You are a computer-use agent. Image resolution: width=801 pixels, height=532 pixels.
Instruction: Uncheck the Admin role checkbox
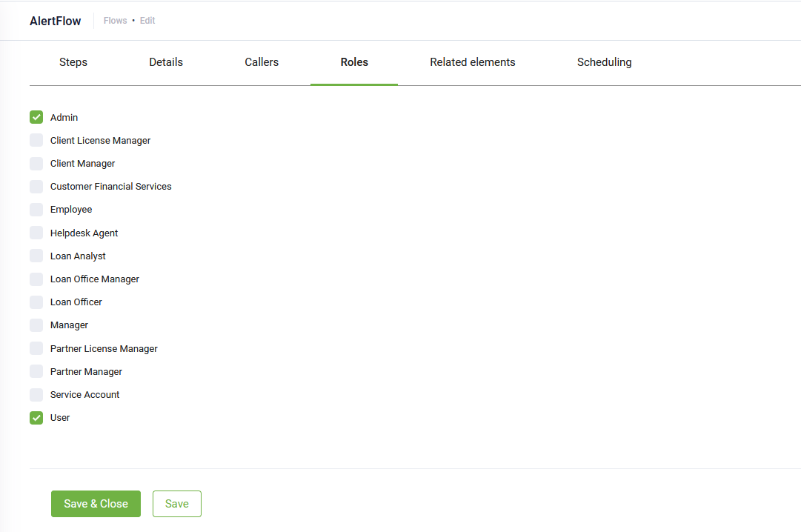pyautogui.click(x=36, y=117)
